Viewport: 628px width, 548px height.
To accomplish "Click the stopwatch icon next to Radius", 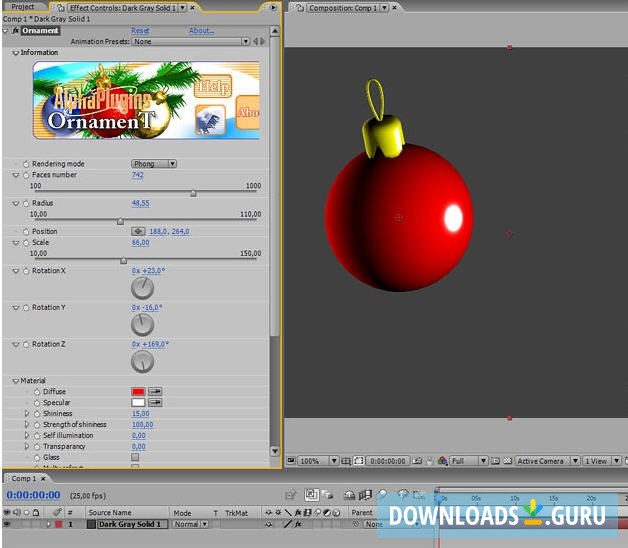I will pyautogui.click(x=26, y=203).
